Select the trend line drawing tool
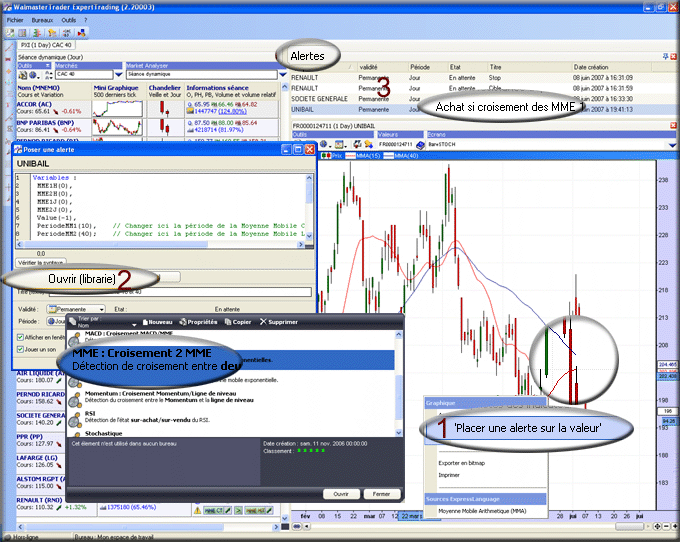Screen dimensions: 680x542 pyautogui.click(x=8, y=48)
